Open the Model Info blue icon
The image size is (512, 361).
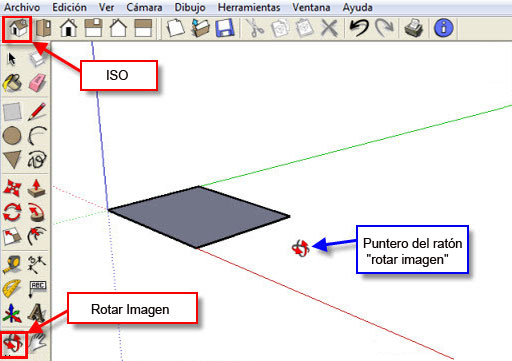pos(444,28)
